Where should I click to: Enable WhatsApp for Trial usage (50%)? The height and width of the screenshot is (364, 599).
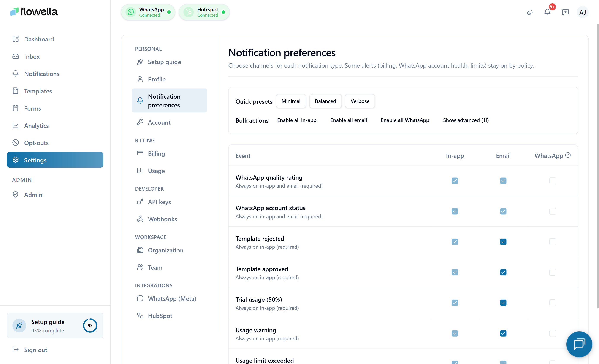[x=553, y=303]
